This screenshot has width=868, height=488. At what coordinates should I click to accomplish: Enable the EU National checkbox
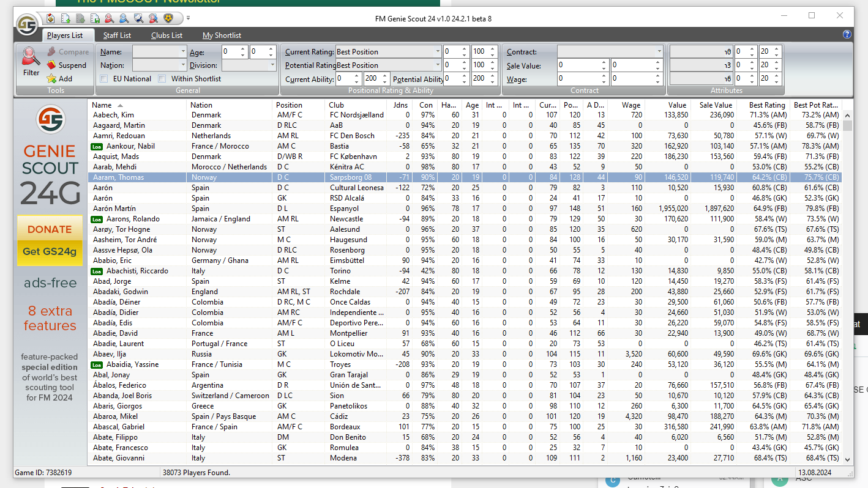point(104,79)
